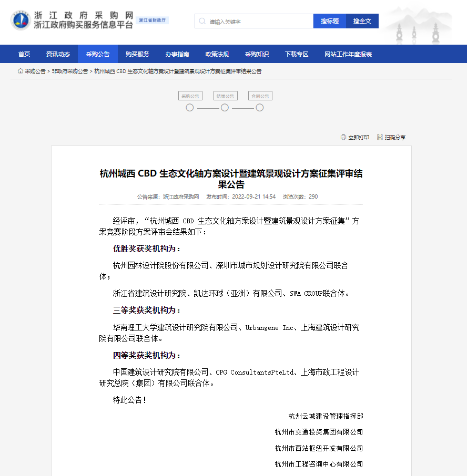
Task: Click the 浙江省财政厅 badge link
Action: 152,20
